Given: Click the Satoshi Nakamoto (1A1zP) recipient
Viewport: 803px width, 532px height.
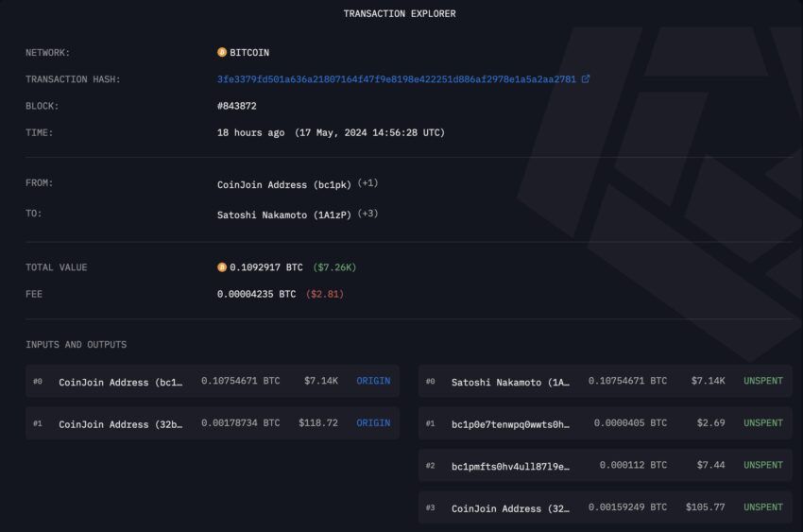Looking at the screenshot, I should click(284, 215).
